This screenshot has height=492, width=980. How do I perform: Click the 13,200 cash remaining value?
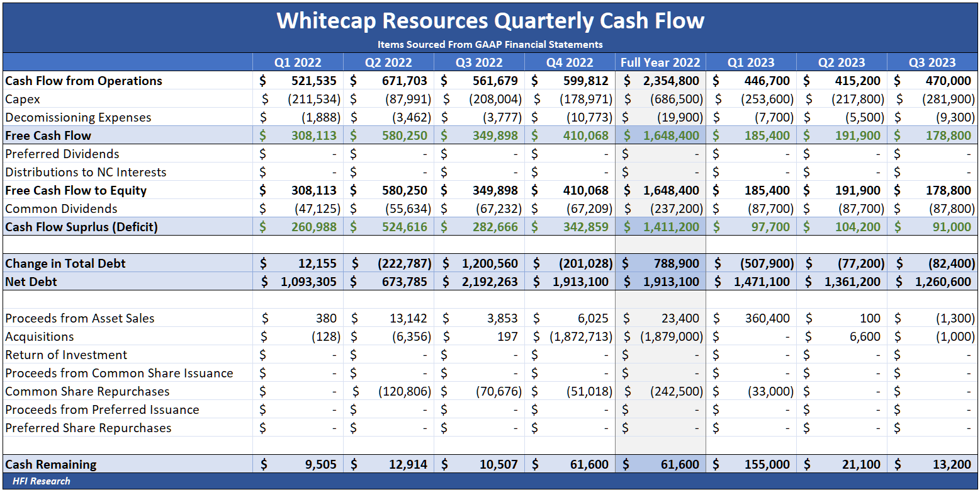[952, 464]
